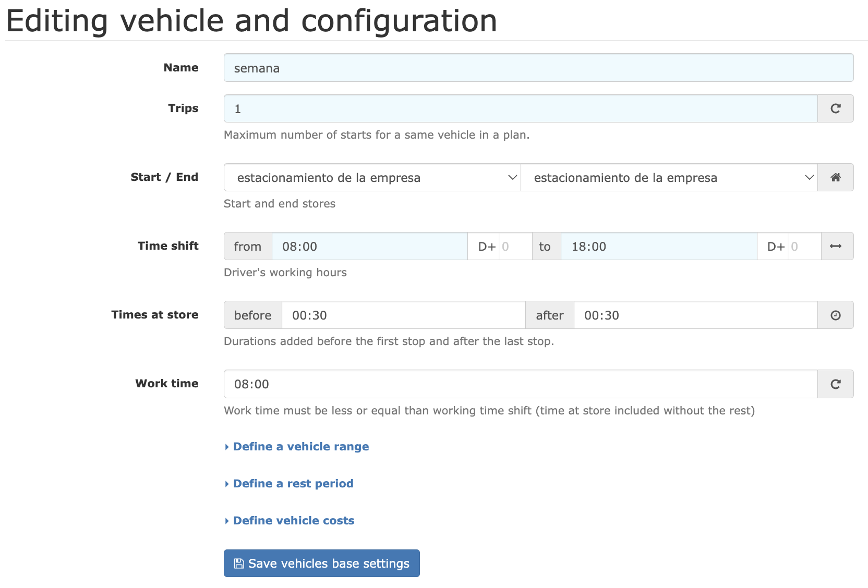
Task: Edit the Time shift end time 18:00
Action: 658,246
